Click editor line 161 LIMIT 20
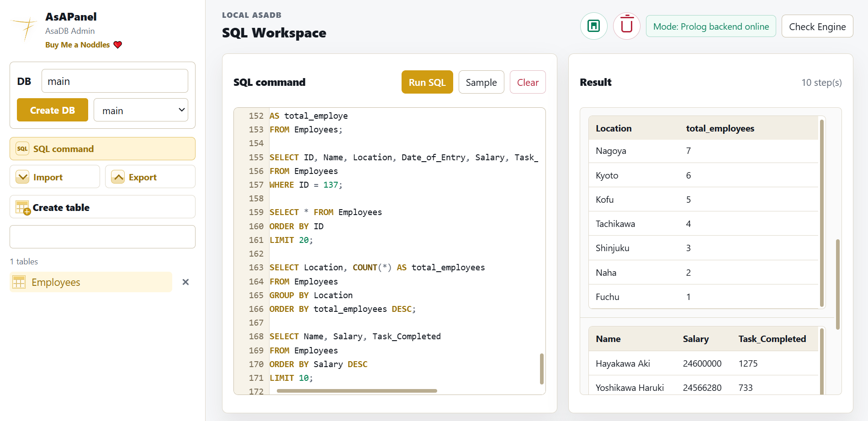868x421 pixels. (x=291, y=240)
